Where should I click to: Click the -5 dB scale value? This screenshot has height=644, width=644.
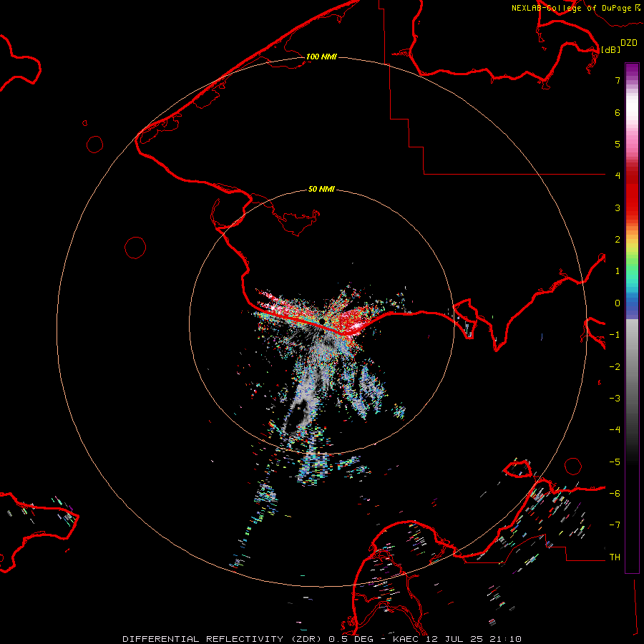point(615,462)
